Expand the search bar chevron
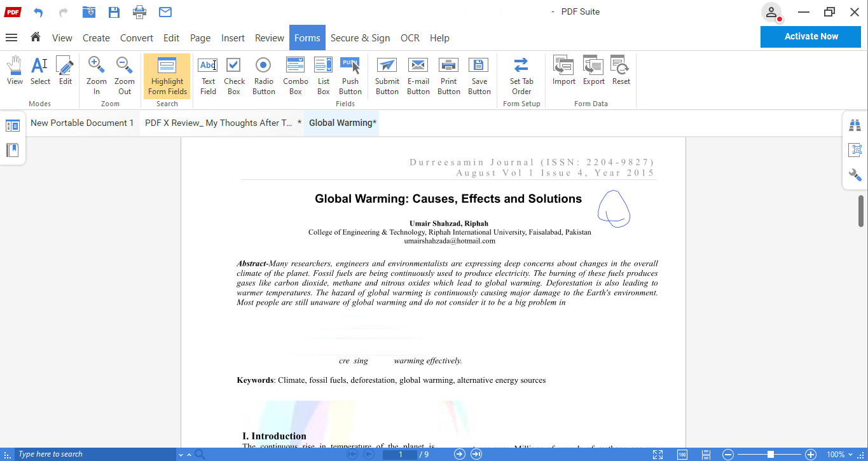 [180, 454]
